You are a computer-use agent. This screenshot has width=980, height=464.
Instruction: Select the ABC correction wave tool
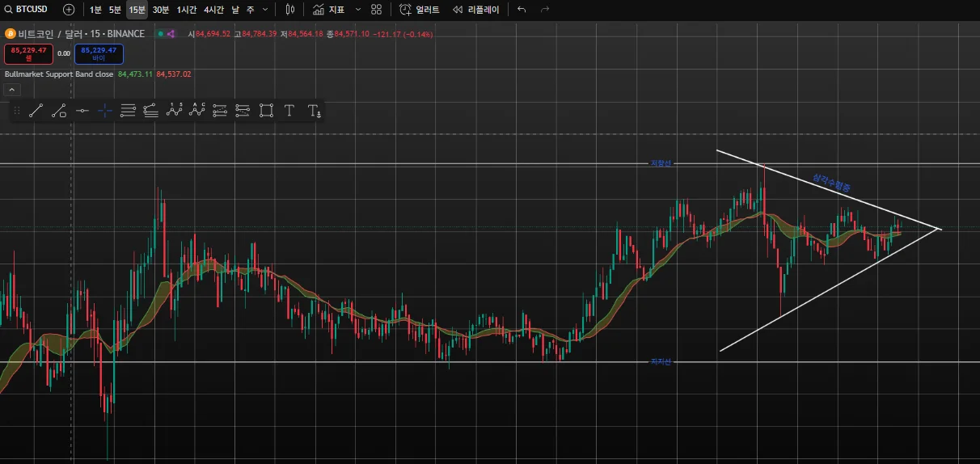tap(197, 111)
